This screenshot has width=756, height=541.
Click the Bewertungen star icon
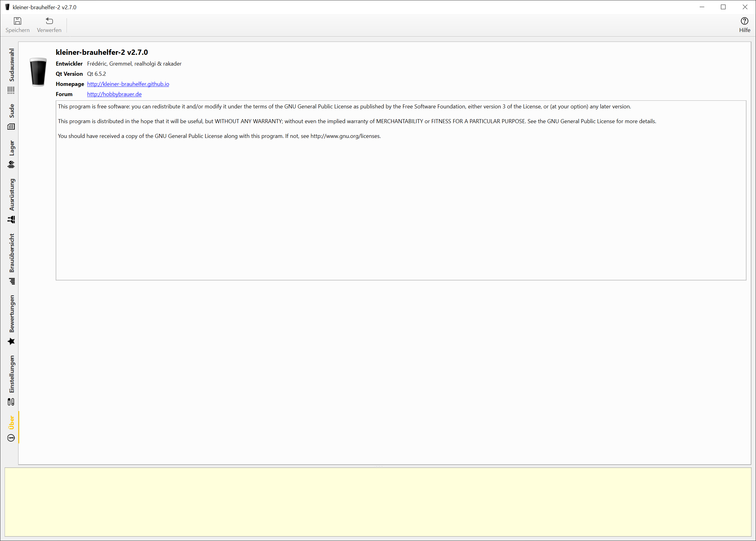(11, 341)
